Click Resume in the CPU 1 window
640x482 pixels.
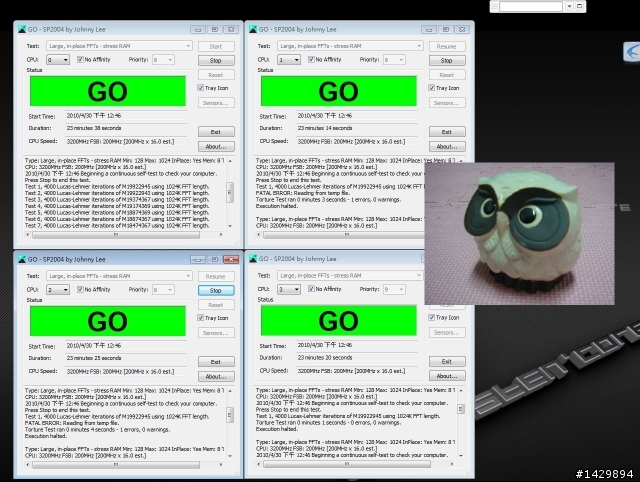coord(447,46)
